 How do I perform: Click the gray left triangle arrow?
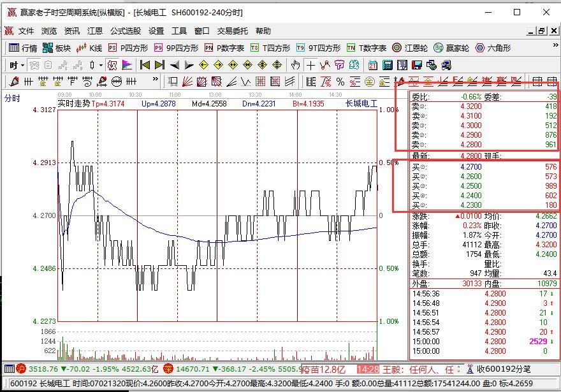pos(175,65)
